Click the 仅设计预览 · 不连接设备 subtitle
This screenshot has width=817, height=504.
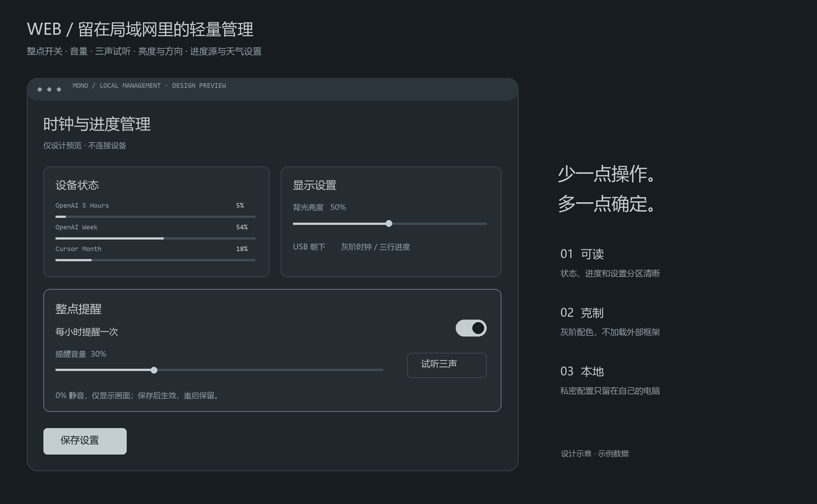pos(85,145)
